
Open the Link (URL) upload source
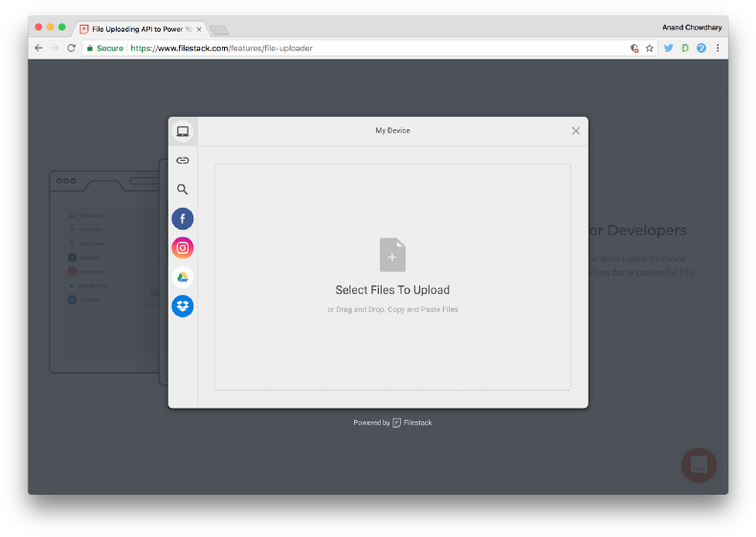click(183, 161)
